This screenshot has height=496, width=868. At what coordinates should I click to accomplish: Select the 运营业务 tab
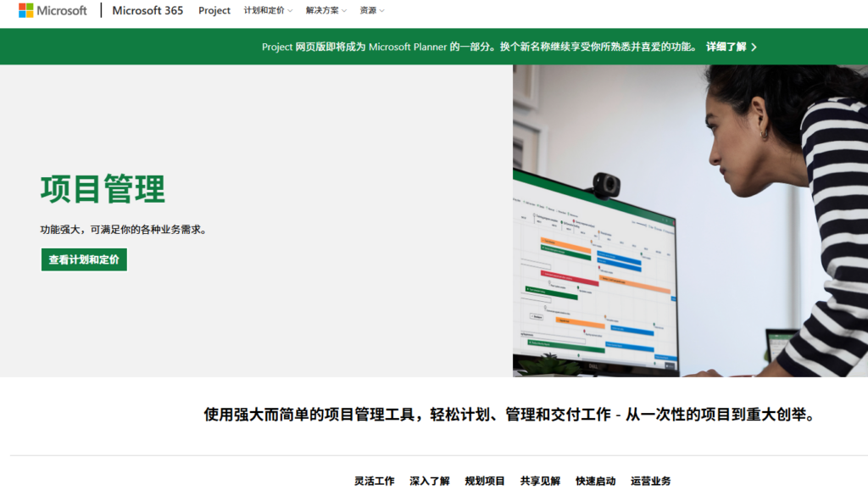coord(650,481)
